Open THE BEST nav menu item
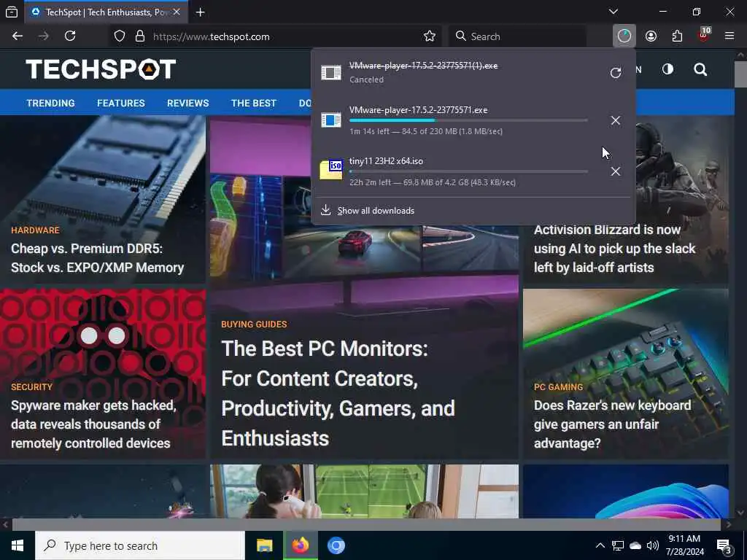 pyautogui.click(x=253, y=103)
